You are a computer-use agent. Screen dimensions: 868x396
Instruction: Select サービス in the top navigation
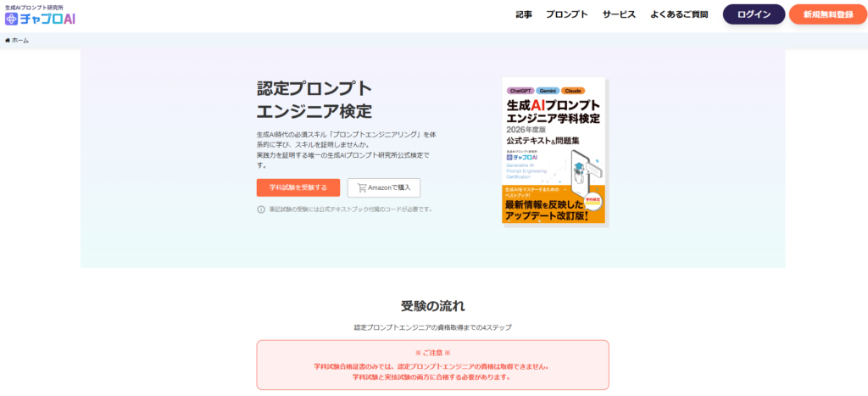click(619, 14)
